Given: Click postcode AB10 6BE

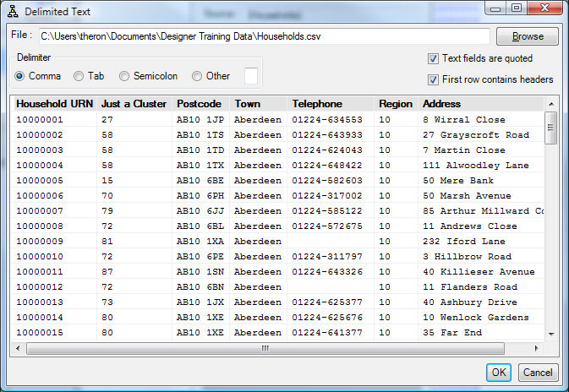Looking at the screenshot, I should (x=200, y=181).
